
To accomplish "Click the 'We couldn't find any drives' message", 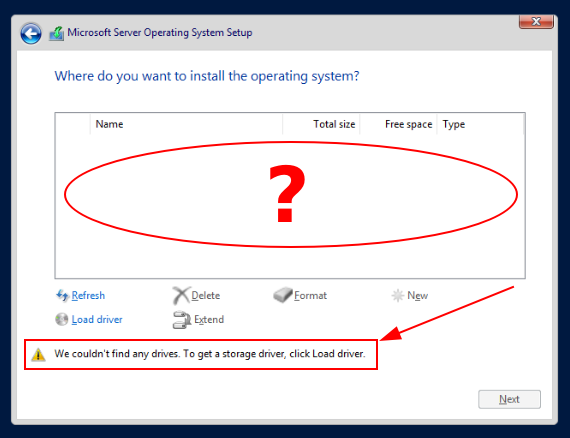I will tap(210, 354).
